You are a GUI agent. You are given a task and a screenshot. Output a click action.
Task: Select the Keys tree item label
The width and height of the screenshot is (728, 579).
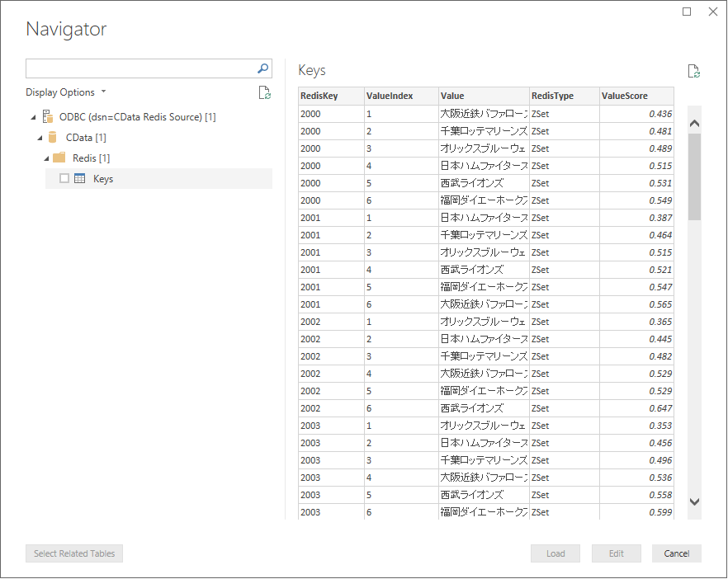pos(103,179)
